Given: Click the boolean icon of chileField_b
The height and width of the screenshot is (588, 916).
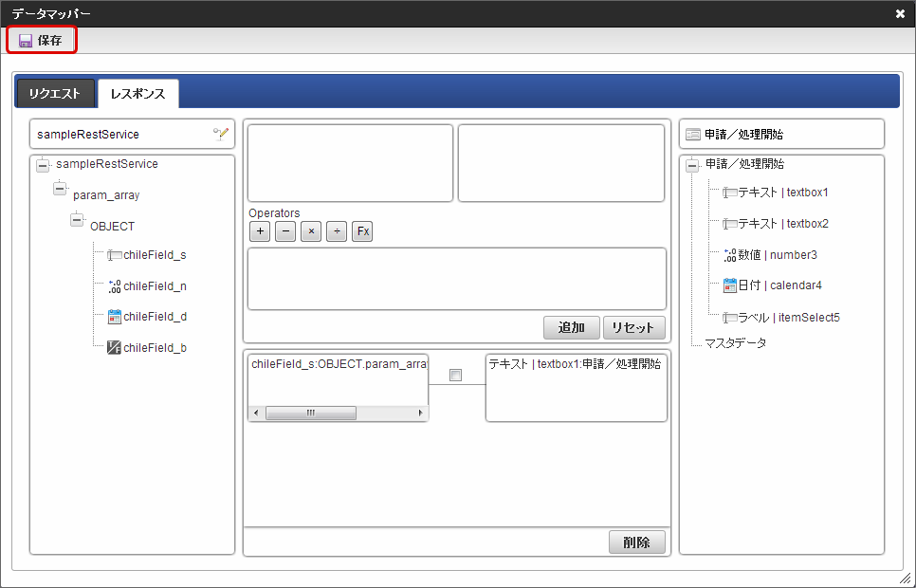Looking at the screenshot, I should pos(115,348).
